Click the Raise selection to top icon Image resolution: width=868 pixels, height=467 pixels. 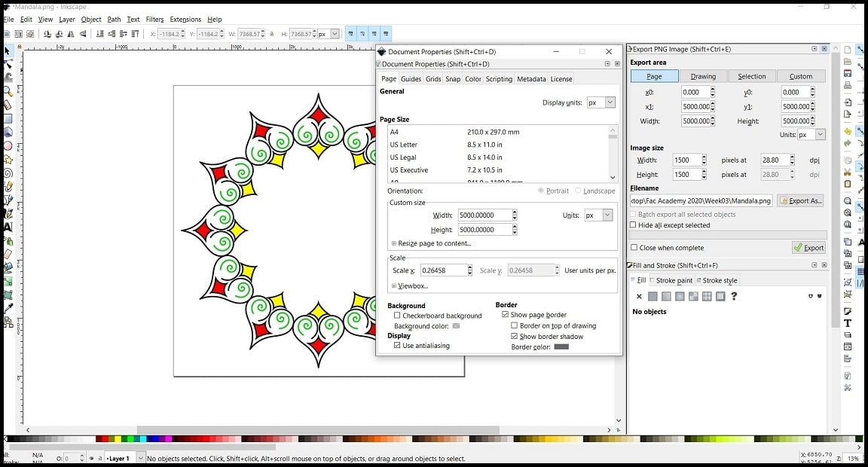[135, 35]
